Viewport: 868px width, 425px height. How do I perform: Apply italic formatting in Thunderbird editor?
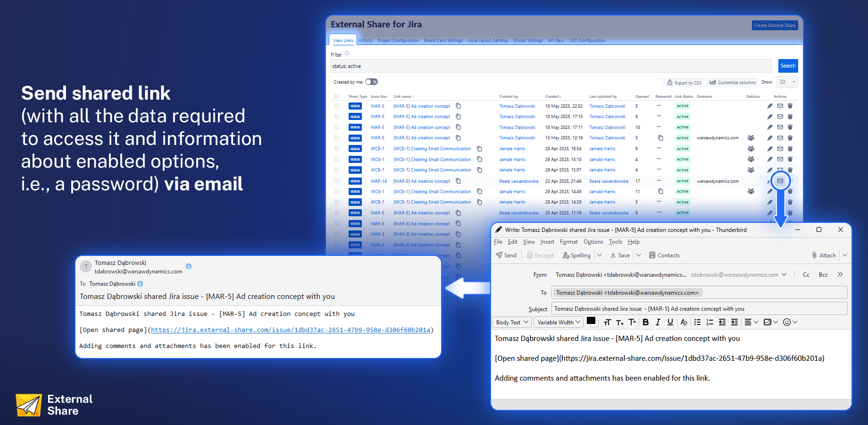coord(658,322)
